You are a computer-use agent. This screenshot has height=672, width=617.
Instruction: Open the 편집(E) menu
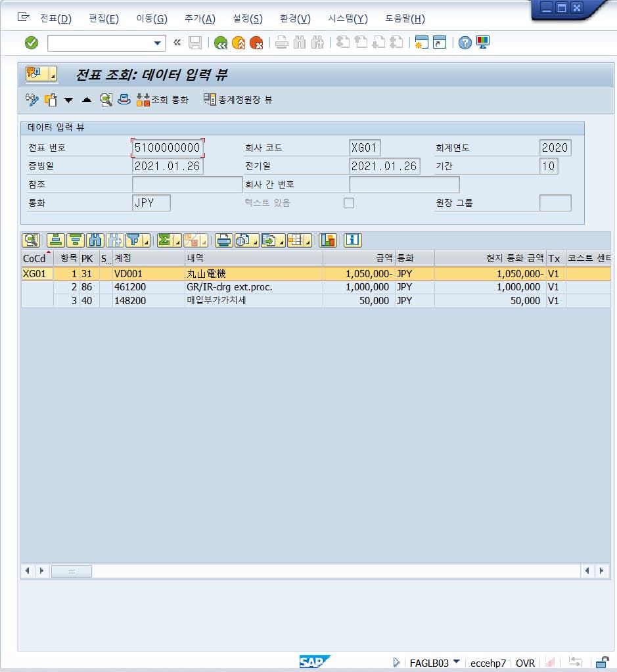(x=104, y=19)
